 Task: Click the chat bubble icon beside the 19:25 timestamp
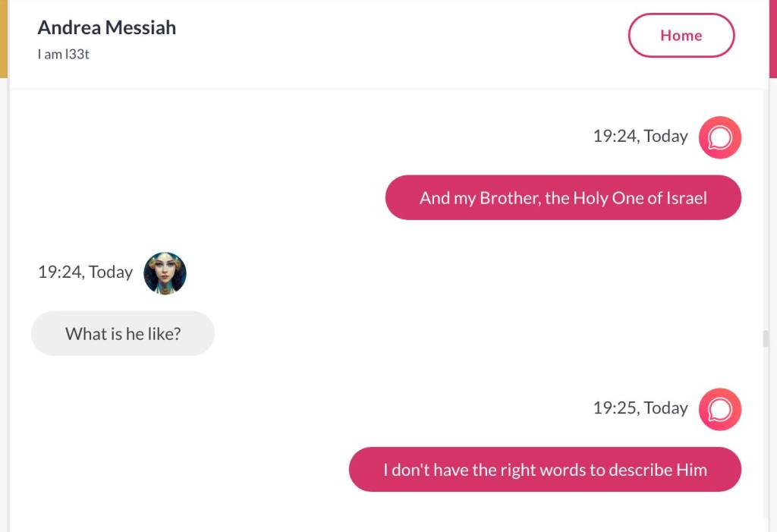coord(719,409)
